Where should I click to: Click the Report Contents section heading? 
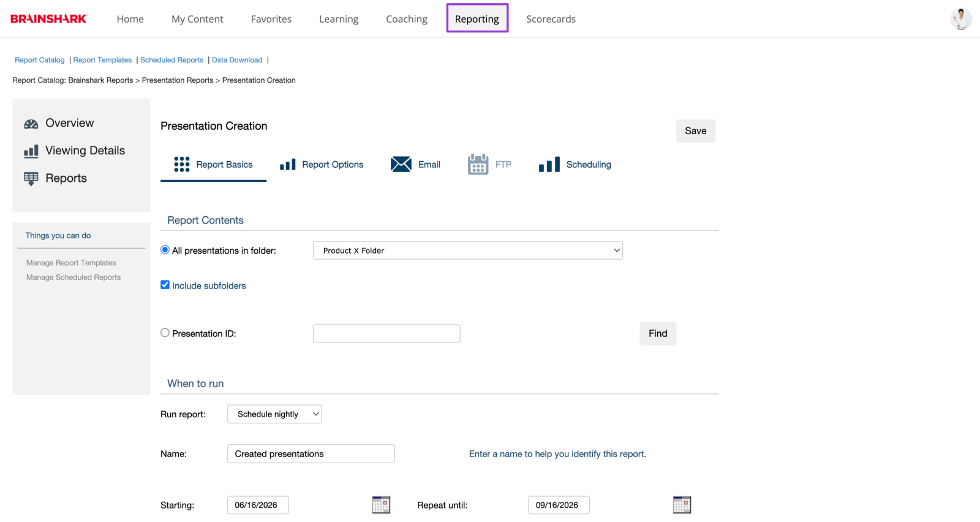tap(205, 221)
